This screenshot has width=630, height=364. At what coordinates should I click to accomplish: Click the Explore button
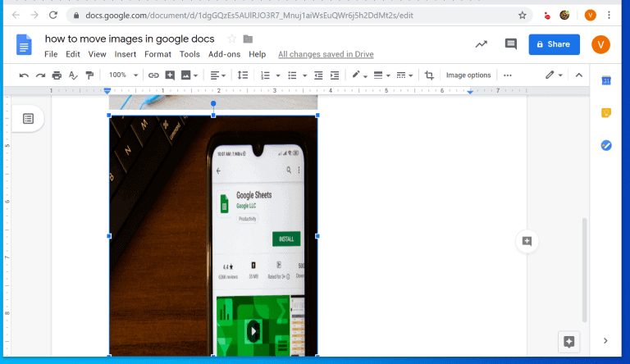coord(568,342)
